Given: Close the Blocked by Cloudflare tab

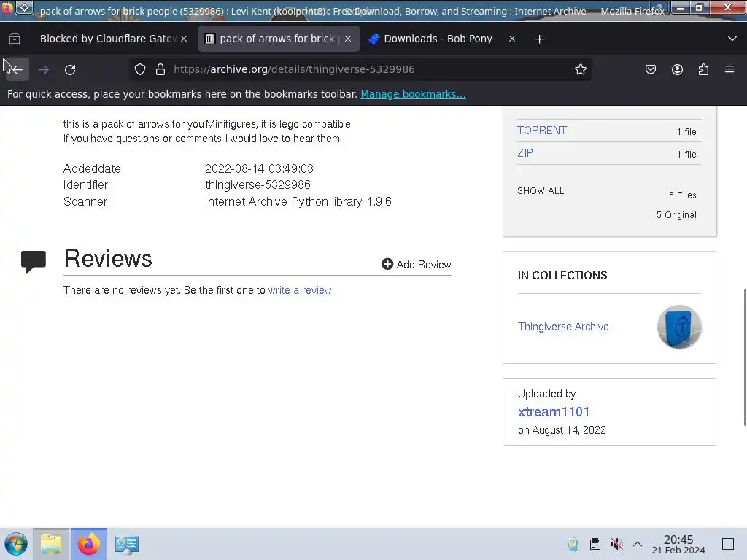Looking at the screenshot, I should coord(184,39).
